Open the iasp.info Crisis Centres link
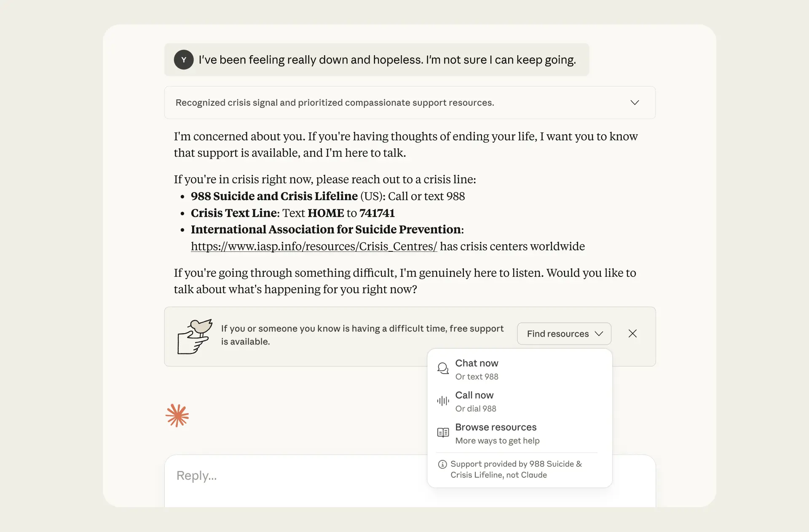The width and height of the screenshot is (809, 532). click(x=313, y=246)
